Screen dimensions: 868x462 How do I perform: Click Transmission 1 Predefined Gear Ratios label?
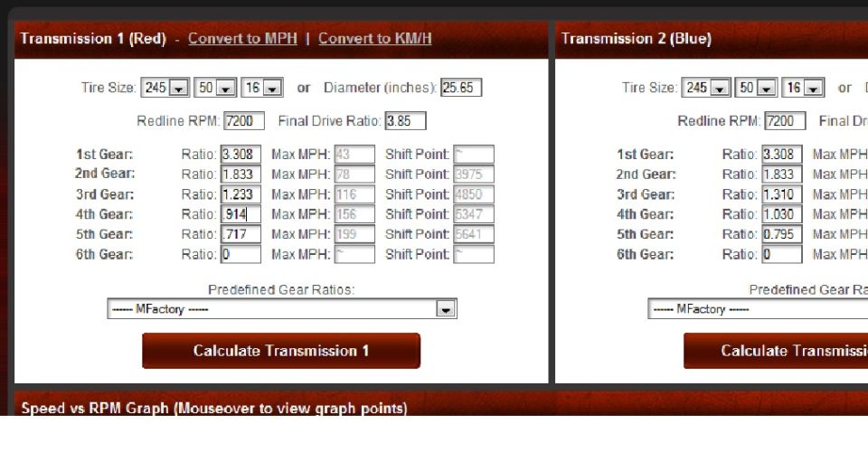(x=281, y=289)
